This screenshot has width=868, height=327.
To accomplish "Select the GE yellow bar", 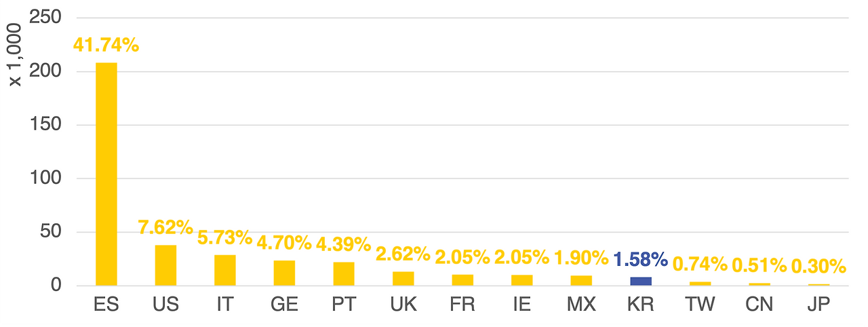I will click(284, 273).
